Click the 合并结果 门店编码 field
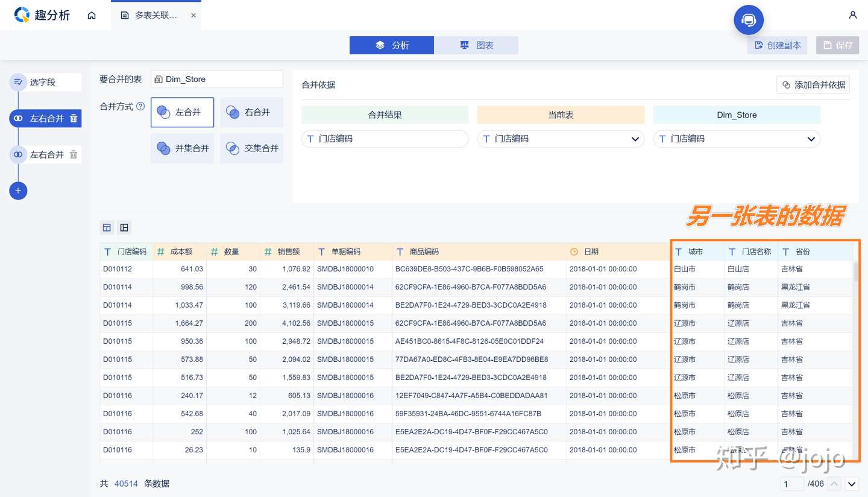Image resolution: width=868 pixels, height=497 pixels. click(x=385, y=139)
